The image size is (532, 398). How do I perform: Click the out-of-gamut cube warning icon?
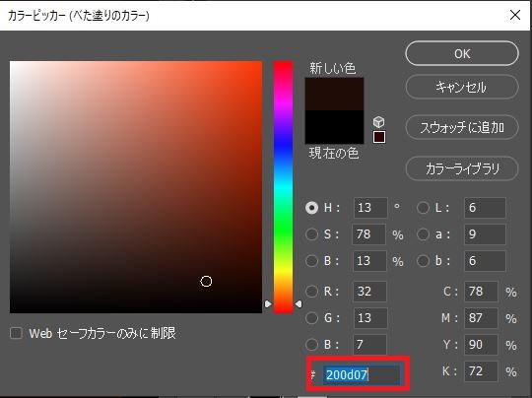point(378,121)
